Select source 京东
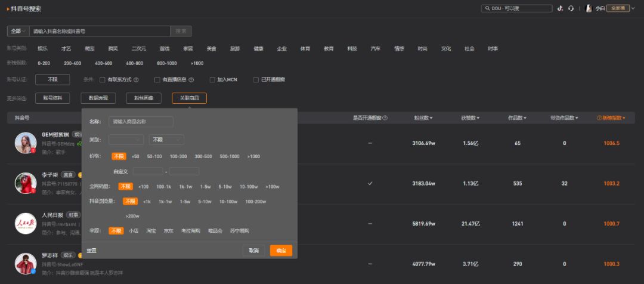Viewport: 644px width, 284px height. coord(168,231)
